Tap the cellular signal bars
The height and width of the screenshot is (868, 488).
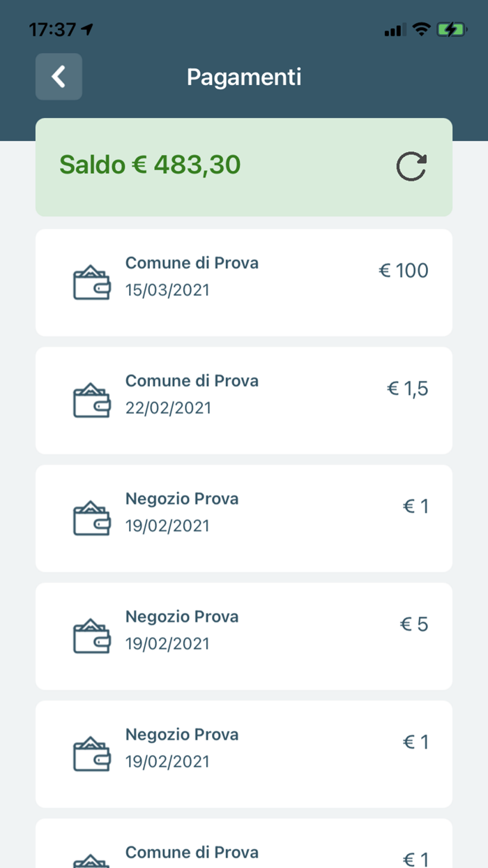click(395, 30)
